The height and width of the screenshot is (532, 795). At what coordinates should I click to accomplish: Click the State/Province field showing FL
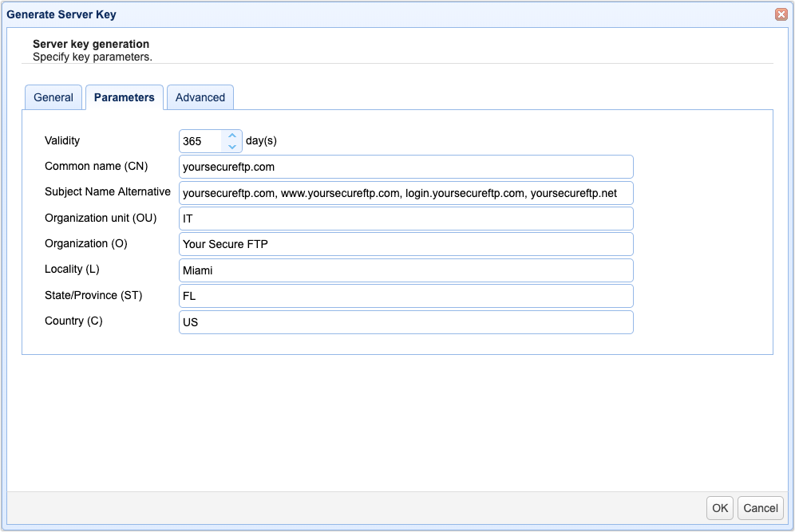(x=405, y=296)
